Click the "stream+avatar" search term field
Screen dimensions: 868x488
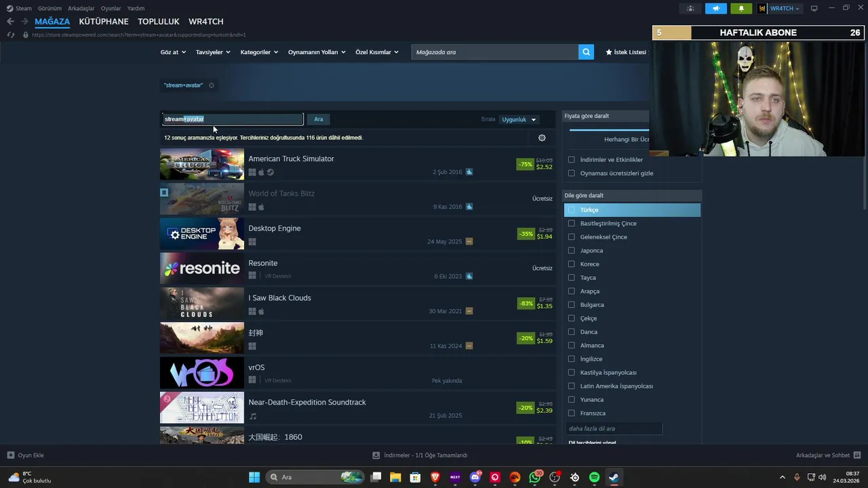tap(233, 119)
